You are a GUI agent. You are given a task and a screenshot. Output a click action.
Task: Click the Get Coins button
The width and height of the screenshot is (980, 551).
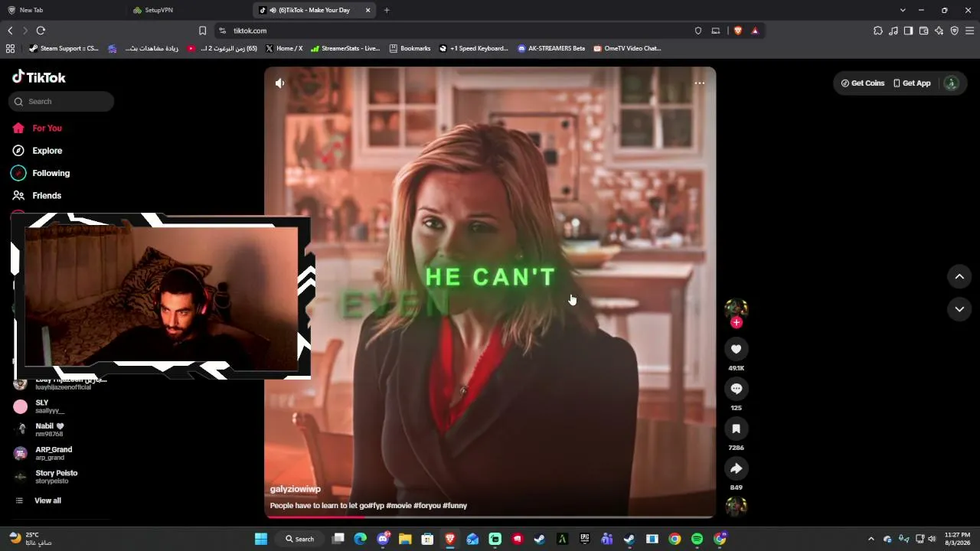click(x=863, y=83)
